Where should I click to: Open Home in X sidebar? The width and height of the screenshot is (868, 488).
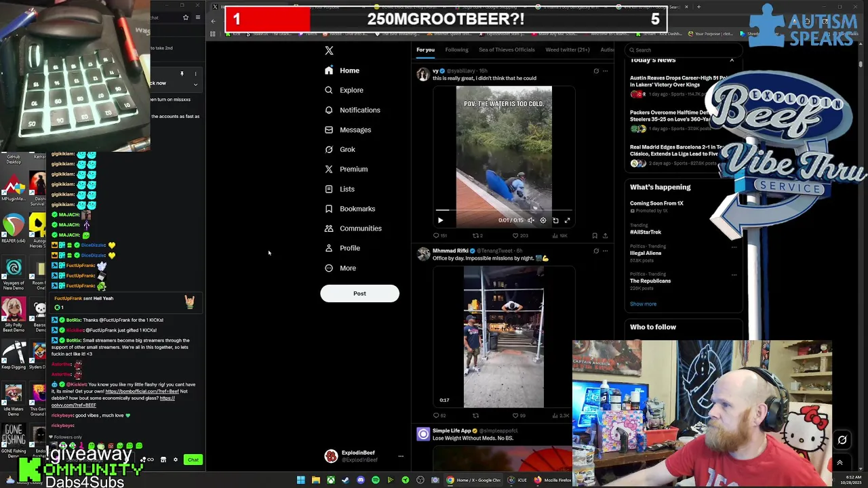(x=342, y=70)
